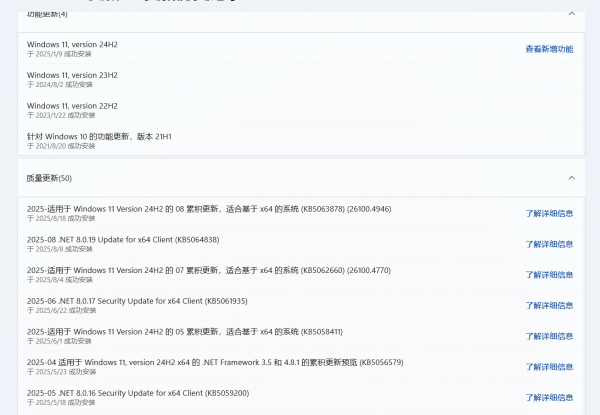
Task: Open 了解详细信息 for KB5064838 update
Action: 549,244
